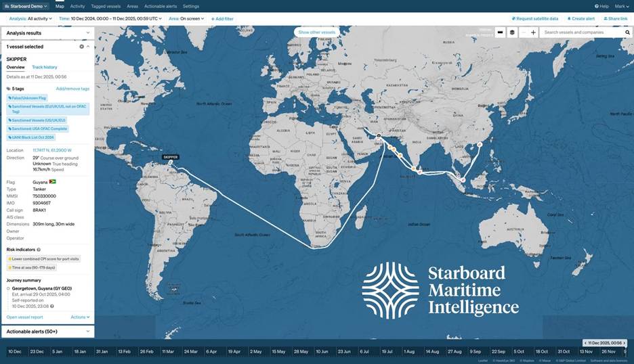Zoom out the map with minus
The height and width of the screenshot is (364, 634).
[524, 32]
